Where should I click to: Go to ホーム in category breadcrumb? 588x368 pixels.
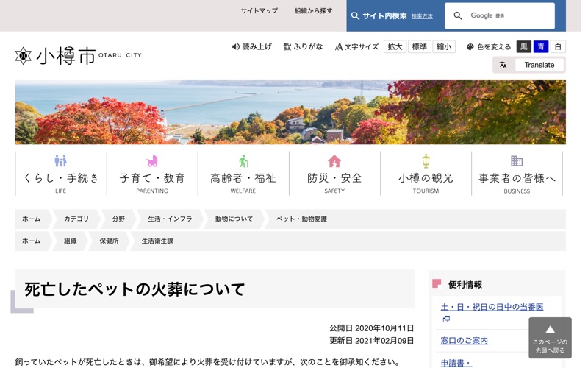[x=31, y=219]
